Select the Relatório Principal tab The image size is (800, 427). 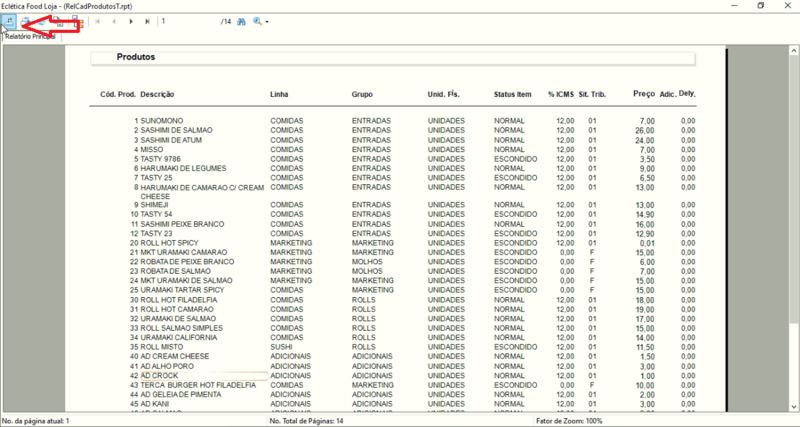pos(31,37)
